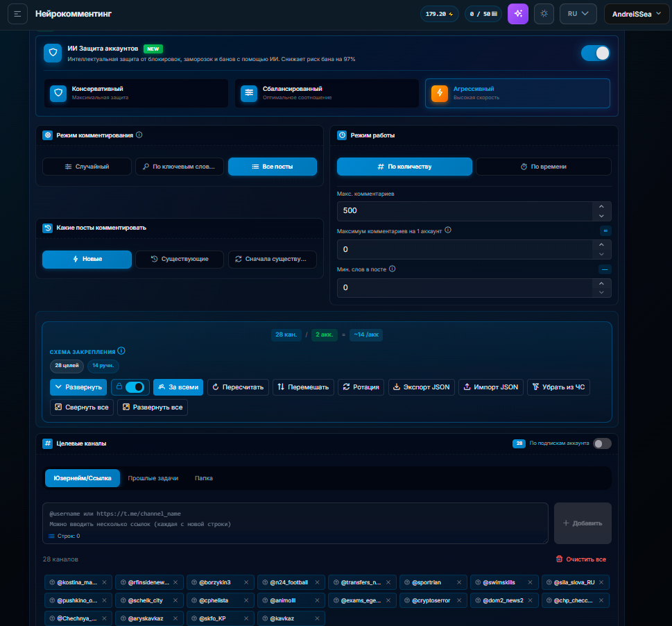The height and width of the screenshot is (626, 672).
Task: Click info icon next to Режим комментирования
Action: [x=139, y=135]
